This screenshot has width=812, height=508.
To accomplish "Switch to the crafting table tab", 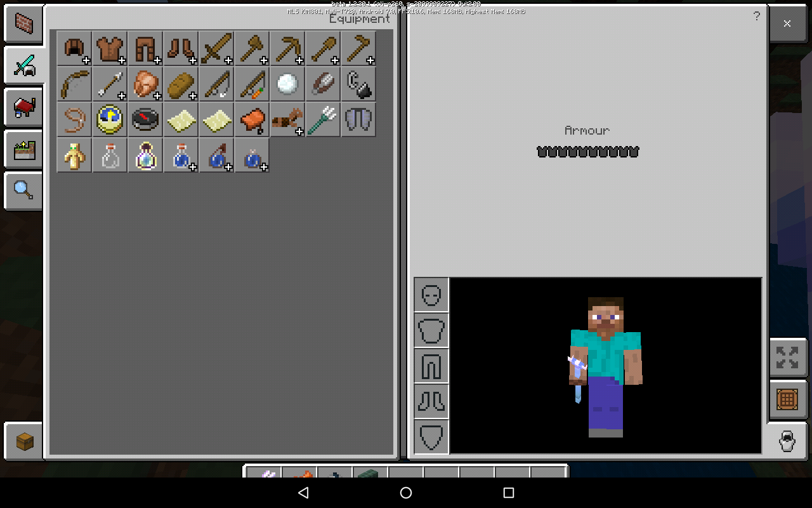I will pyautogui.click(x=787, y=399).
